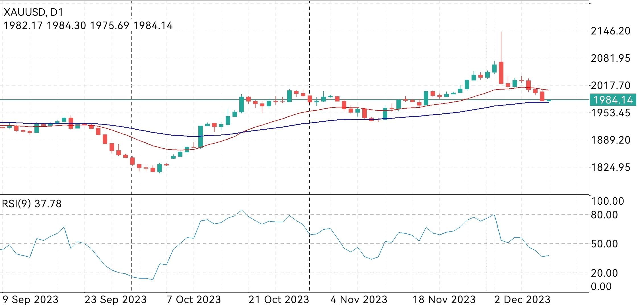Click date label 7 Oct 2023
The height and width of the screenshot is (307, 644).
[x=194, y=300]
